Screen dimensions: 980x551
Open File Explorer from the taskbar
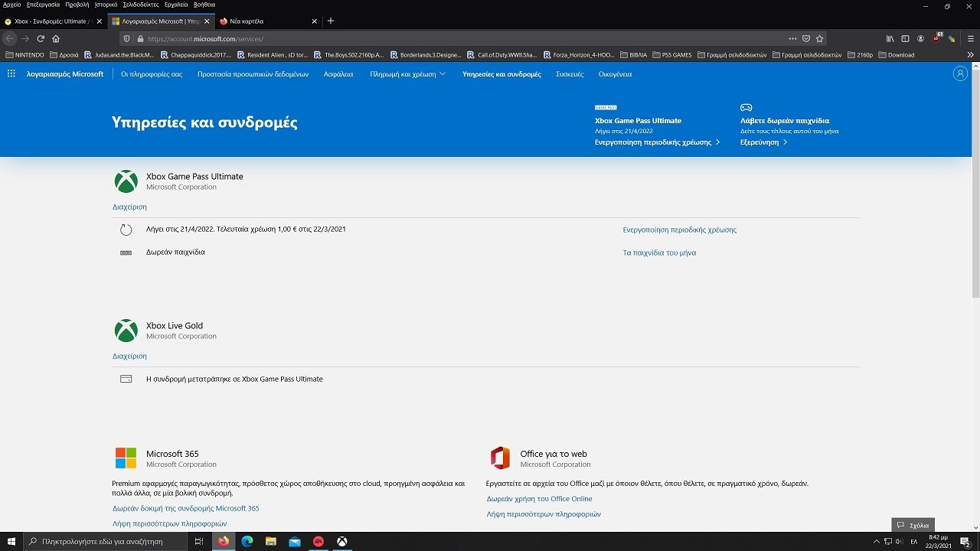[271, 541]
